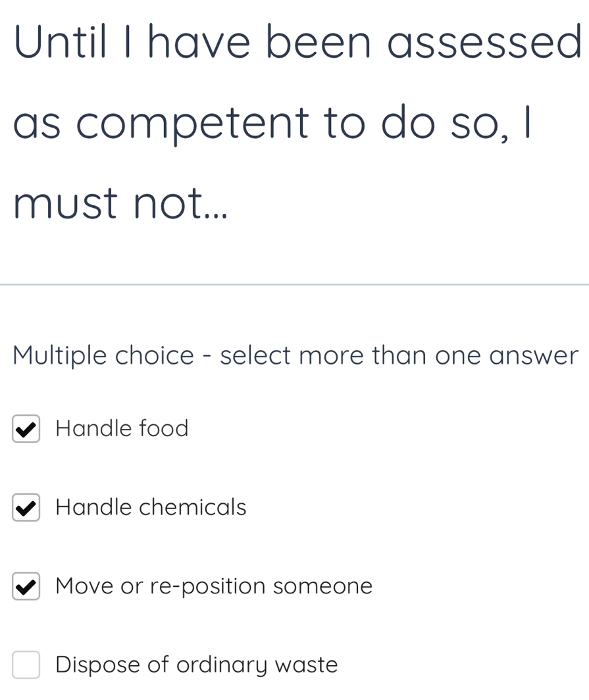Click the tick icon for 'Move or re-position someone'

(x=26, y=586)
